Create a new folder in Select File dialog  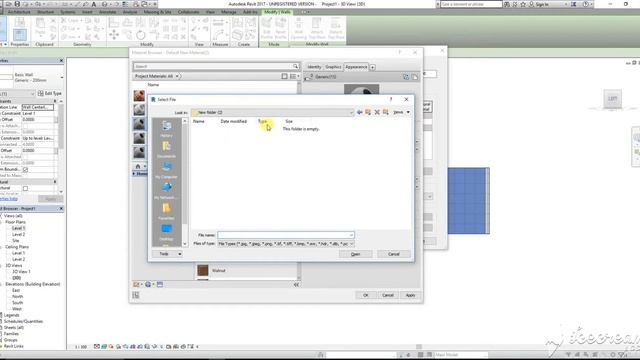(385, 112)
